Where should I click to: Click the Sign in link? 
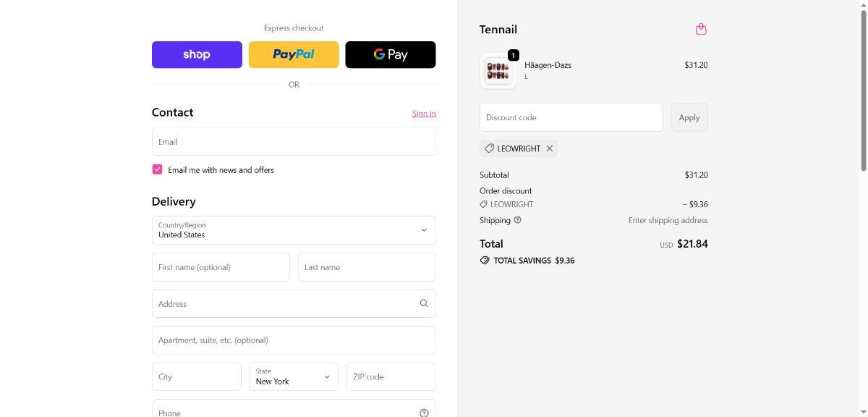[424, 113]
